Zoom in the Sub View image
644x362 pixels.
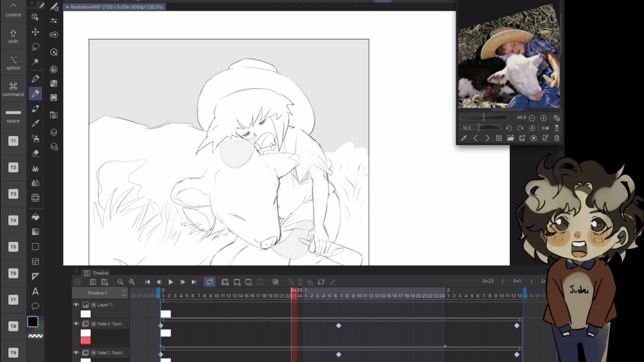click(543, 118)
